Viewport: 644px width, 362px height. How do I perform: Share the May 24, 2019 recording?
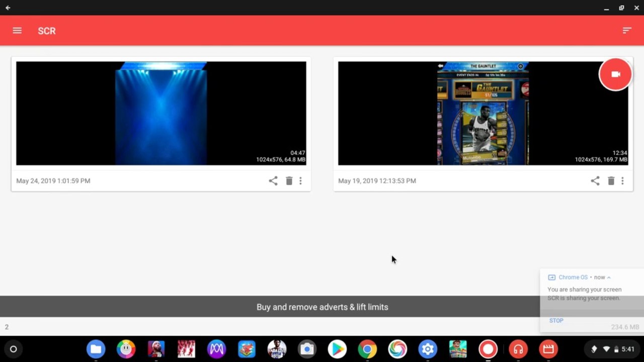tap(273, 181)
